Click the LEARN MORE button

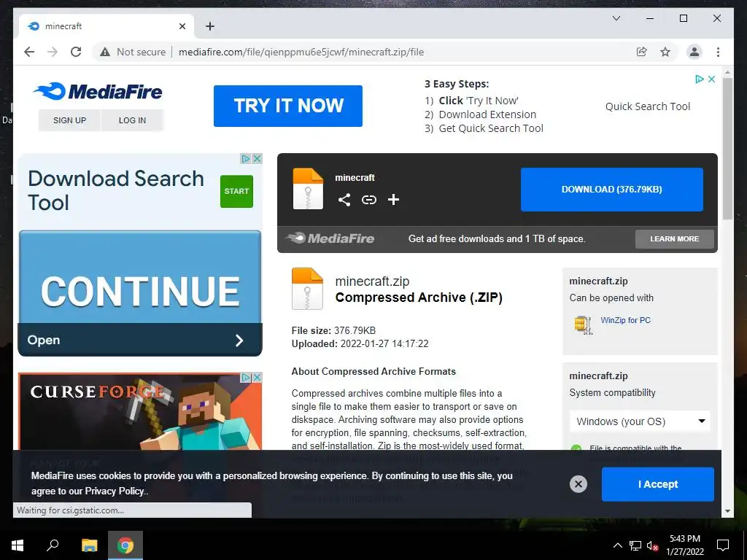[674, 238]
